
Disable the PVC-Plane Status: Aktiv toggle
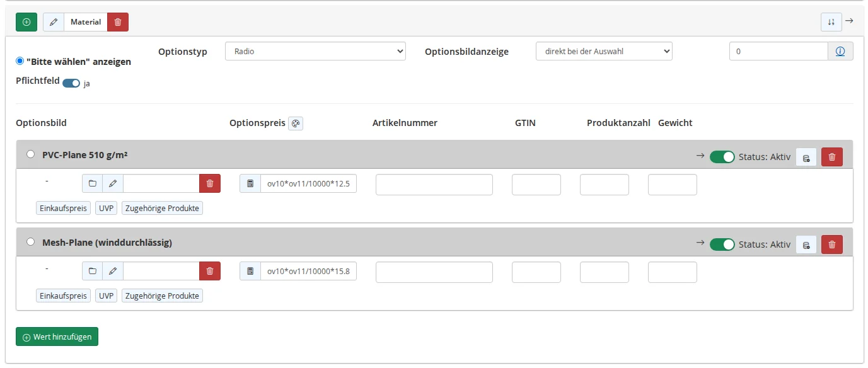point(722,157)
